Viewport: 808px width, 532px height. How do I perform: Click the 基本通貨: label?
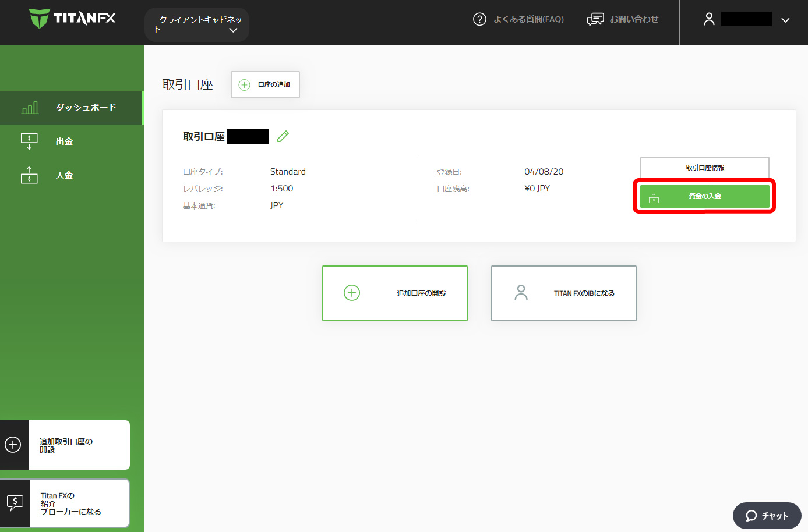pyautogui.click(x=199, y=205)
